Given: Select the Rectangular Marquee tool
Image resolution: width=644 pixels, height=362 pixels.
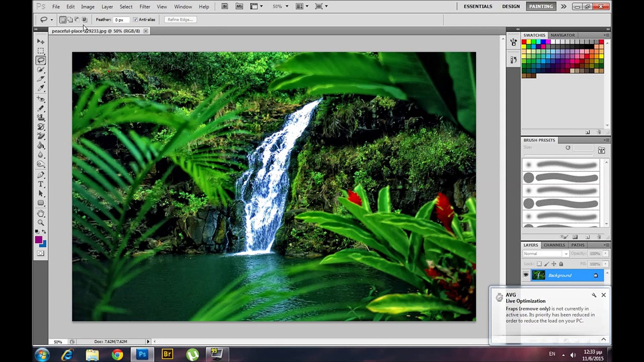Looking at the screenshot, I should pos(41,51).
